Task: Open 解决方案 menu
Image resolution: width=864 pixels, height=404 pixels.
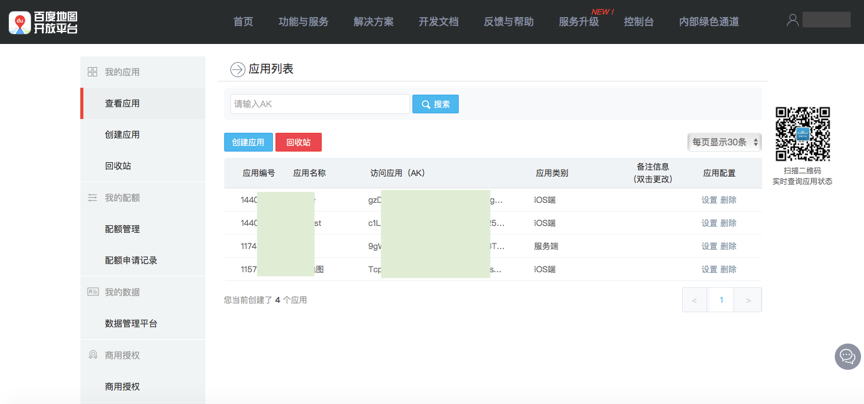Action: [374, 22]
